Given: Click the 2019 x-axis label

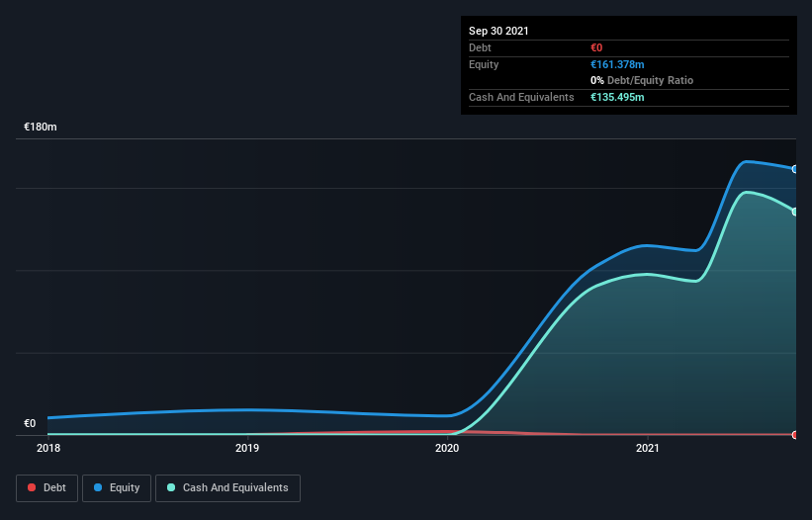Looking at the screenshot, I should 247,448.
